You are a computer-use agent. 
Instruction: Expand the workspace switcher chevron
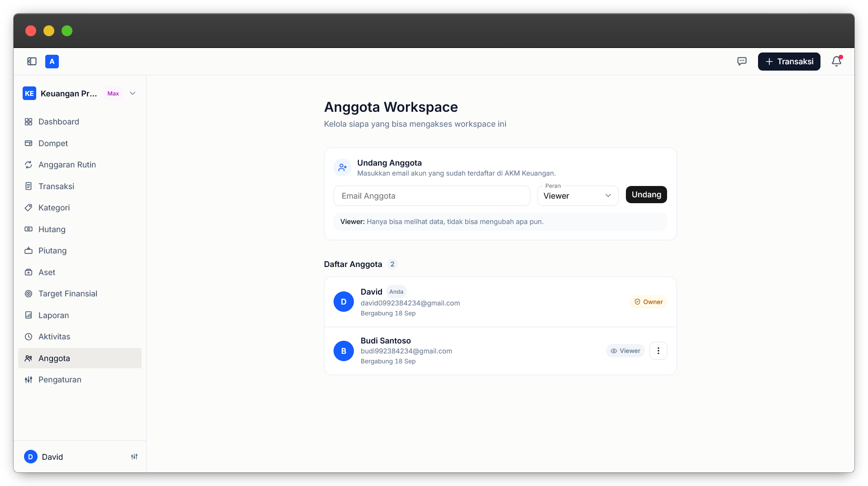(x=133, y=94)
